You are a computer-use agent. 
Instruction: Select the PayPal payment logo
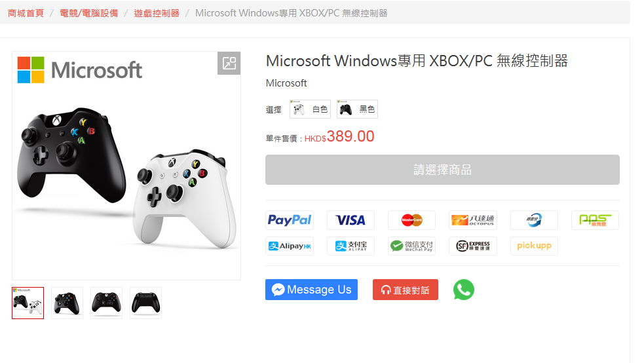(x=290, y=220)
